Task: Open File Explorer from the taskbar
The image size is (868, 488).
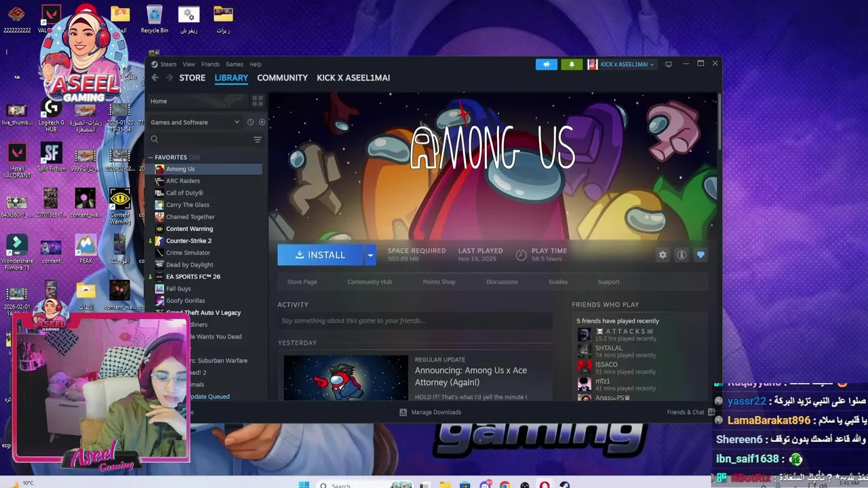Action: 445,485
